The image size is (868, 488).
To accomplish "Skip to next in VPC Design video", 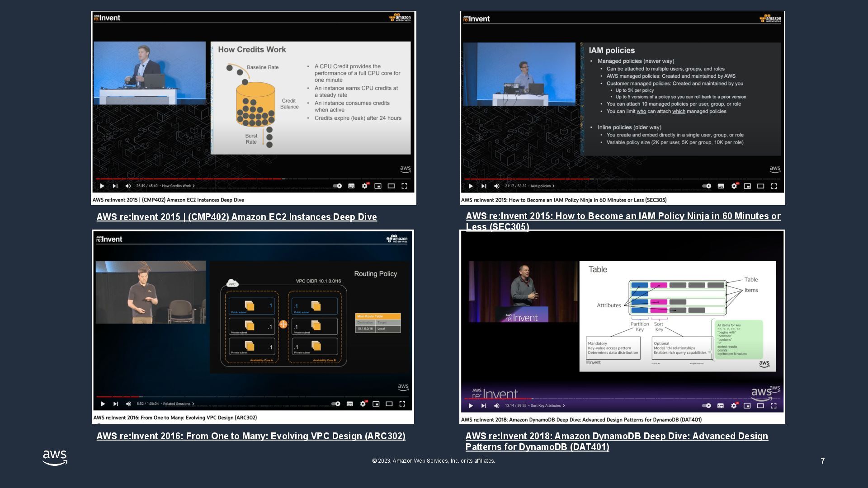I will pyautogui.click(x=116, y=404).
